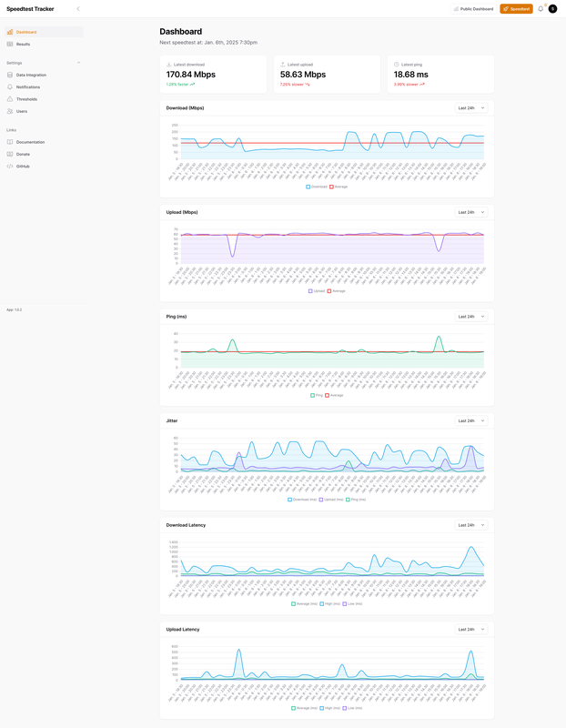Collapse the Settings section in the sidebar
This screenshot has height=728, width=566.
click(x=79, y=63)
